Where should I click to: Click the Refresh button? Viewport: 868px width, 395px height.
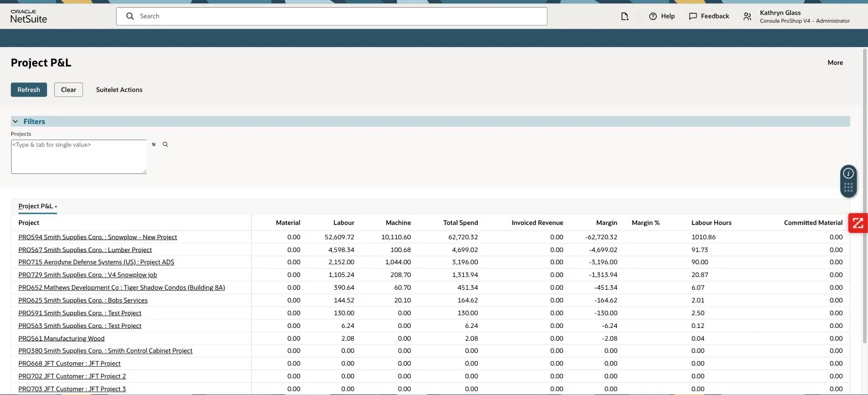point(29,90)
